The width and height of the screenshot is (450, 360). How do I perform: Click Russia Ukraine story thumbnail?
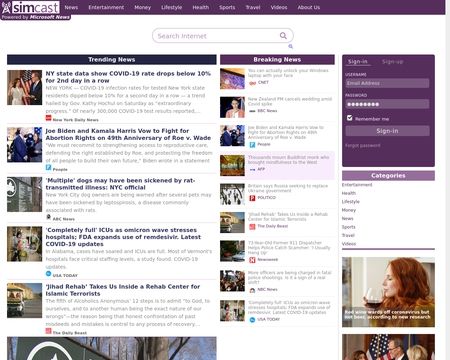click(x=232, y=194)
